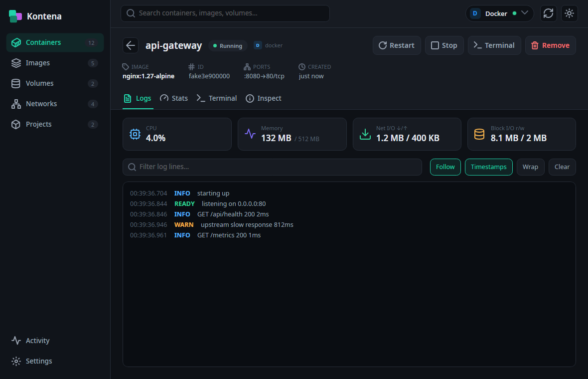Click the refresh icon in top bar
This screenshot has height=379, width=588.
548,13
